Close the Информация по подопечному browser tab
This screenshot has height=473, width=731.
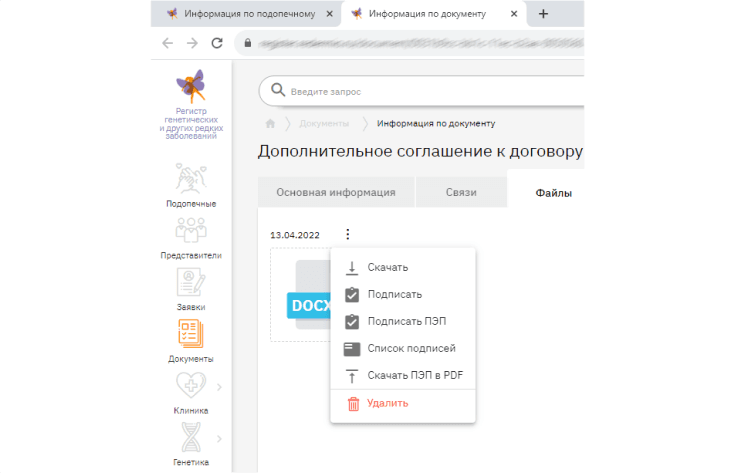[x=330, y=14]
